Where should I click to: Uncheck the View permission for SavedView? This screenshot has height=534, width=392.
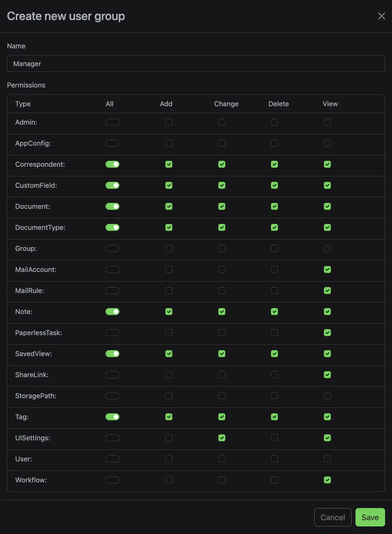click(x=327, y=354)
